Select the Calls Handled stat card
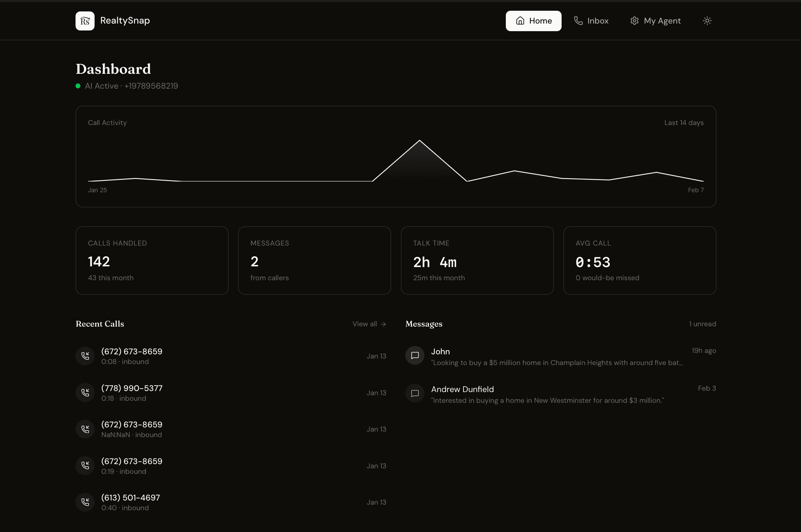This screenshot has width=801, height=532. point(152,260)
